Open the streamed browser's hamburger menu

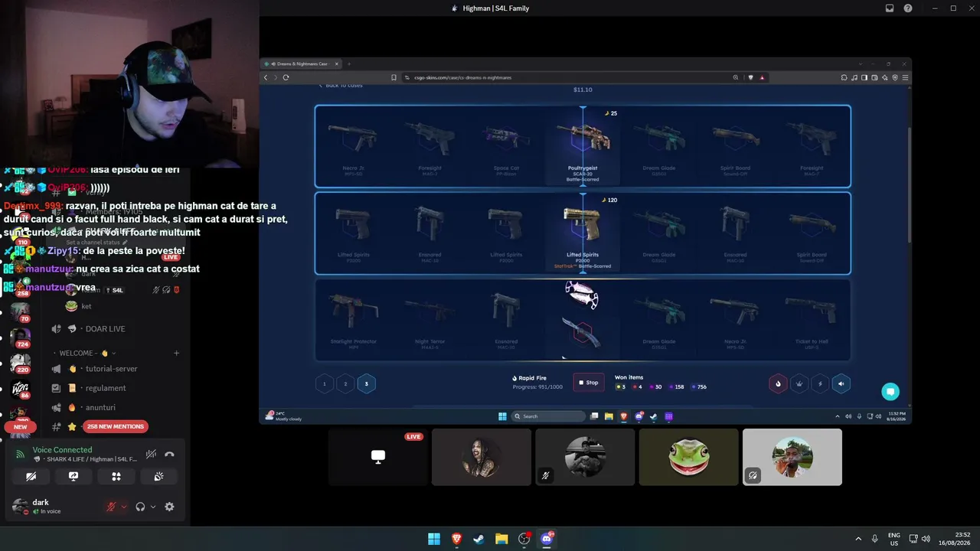[x=906, y=77]
